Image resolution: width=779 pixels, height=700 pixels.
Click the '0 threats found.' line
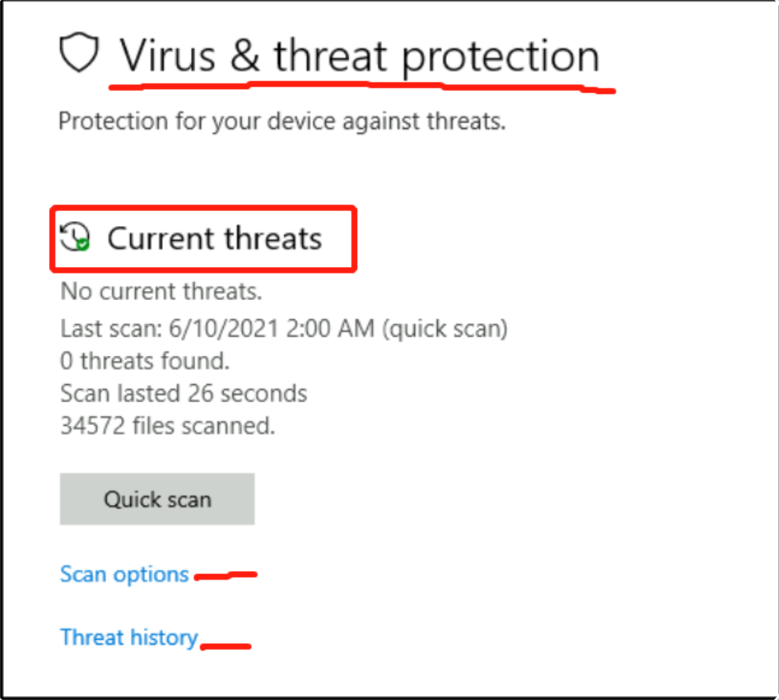click(144, 361)
